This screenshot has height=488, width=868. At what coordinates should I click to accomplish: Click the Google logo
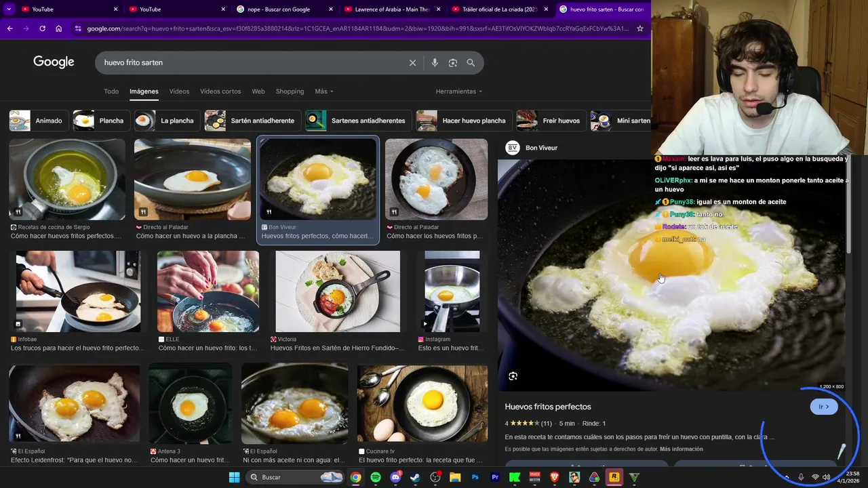pos(54,62)
